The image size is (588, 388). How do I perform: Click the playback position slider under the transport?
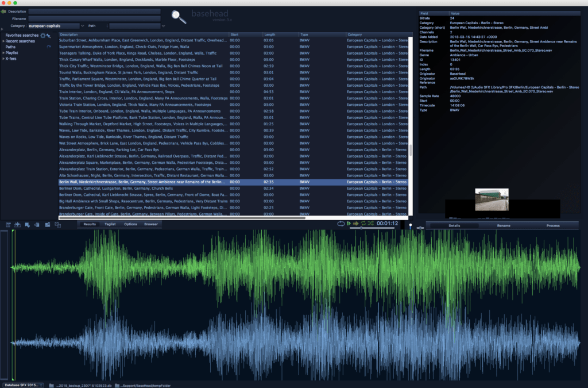pos(361,228)
